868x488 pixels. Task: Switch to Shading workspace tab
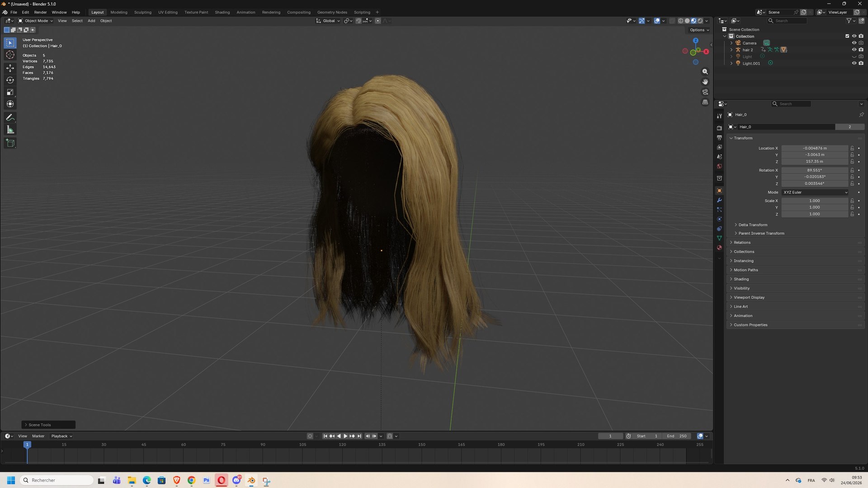coord(222,12)
